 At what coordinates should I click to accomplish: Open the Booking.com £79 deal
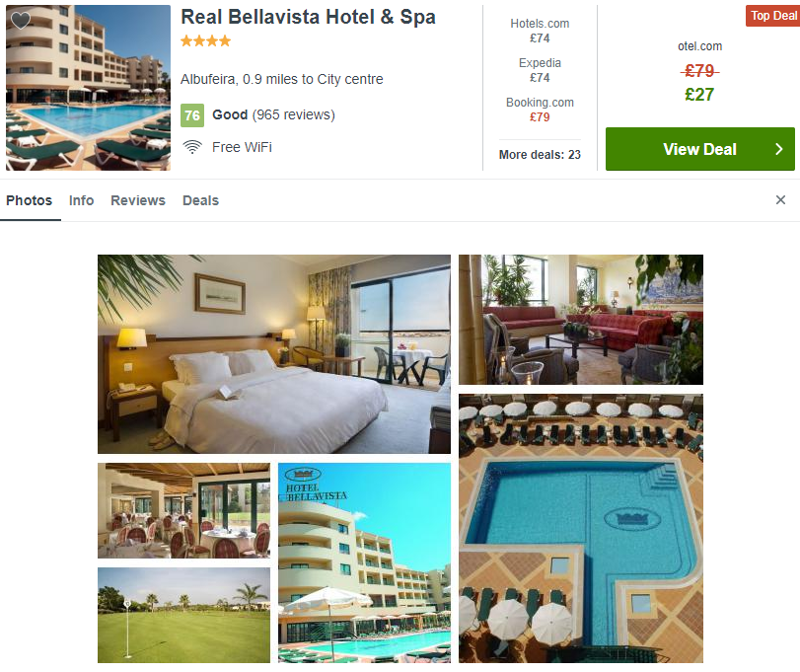(540, 110)
